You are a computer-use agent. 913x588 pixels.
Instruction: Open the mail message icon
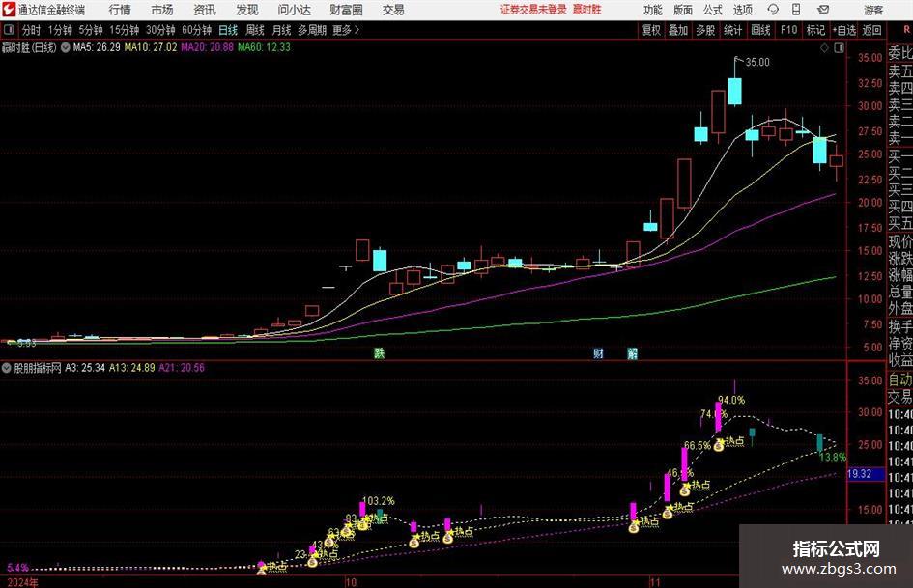(x=823, y=10)
